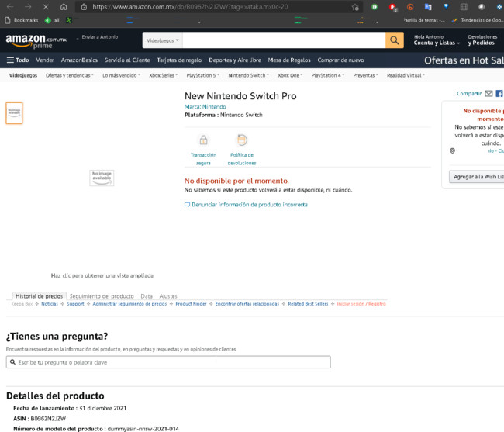
Task: Open Related Best Sellers link
Action: [308, 304]
